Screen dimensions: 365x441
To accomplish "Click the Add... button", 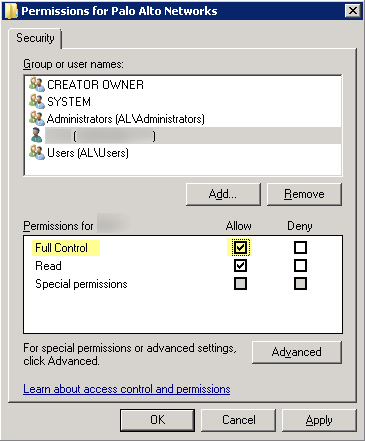I will point(223,194).
